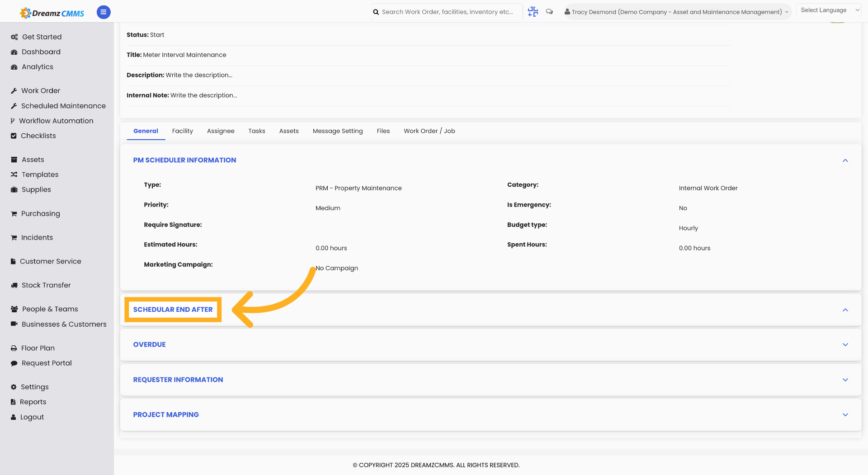Click the 'PRM - Property Maintenance' value

[x=359, y=188]
